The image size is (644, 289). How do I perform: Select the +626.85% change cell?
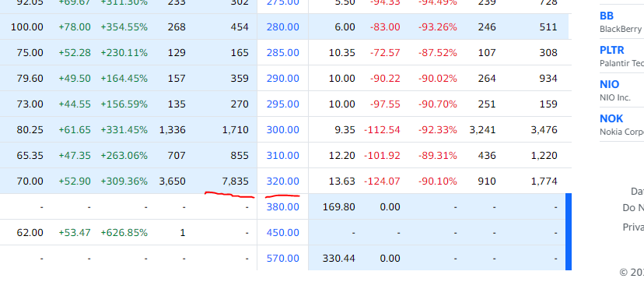coord(124,233)
